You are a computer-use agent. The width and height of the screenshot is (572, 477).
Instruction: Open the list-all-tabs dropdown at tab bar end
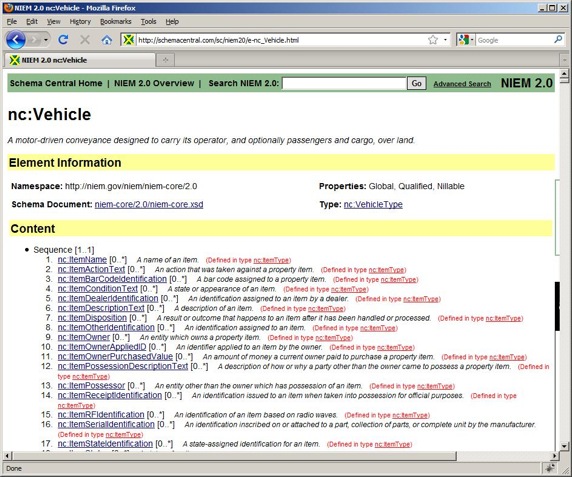[564, 60]
